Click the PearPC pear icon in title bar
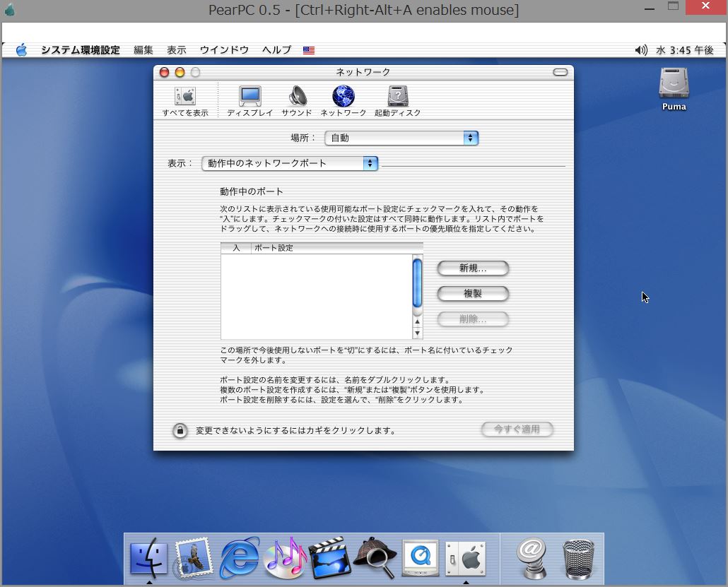The width and height of the screenshot is (728, 587). [x=10, y=9]
